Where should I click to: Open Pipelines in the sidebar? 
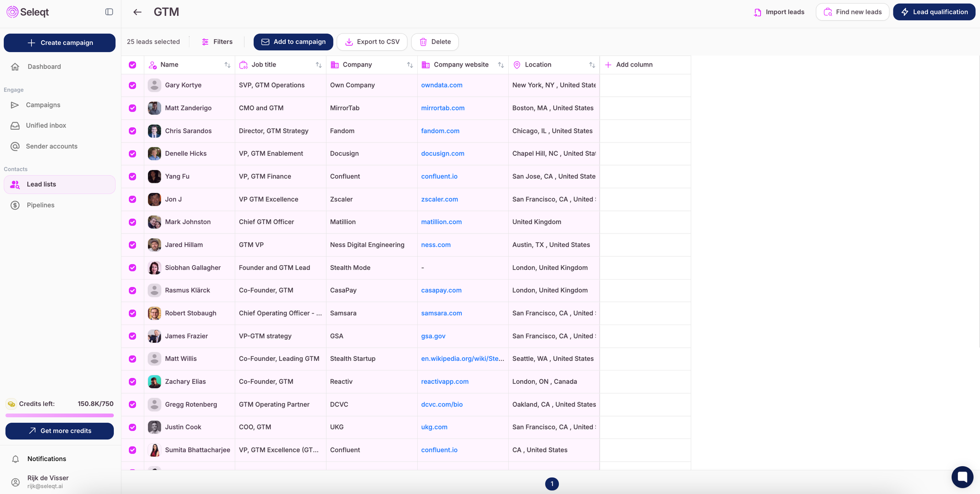(x=59, y=205)
